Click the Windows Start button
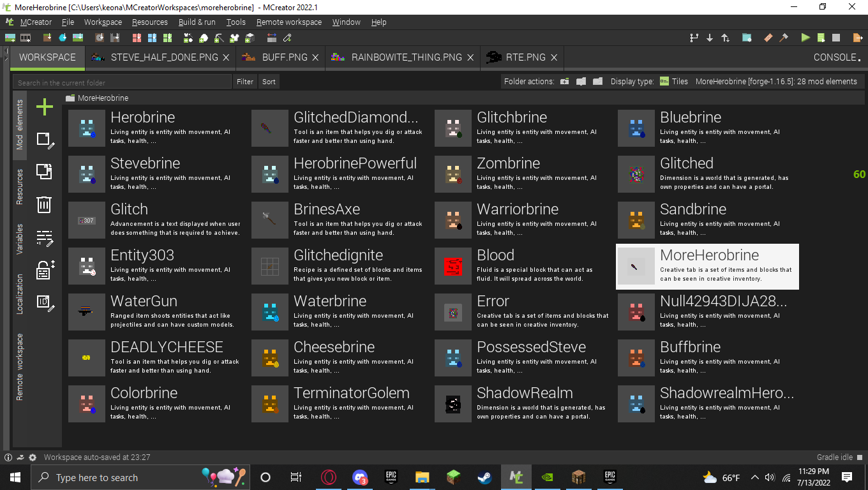 (15, 477)
